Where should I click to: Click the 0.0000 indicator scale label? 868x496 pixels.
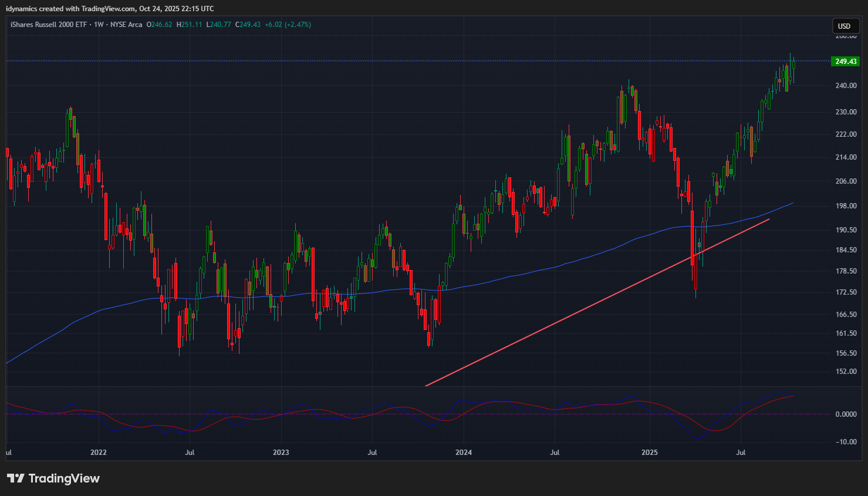pyautogui.click(x=846, y=414)
